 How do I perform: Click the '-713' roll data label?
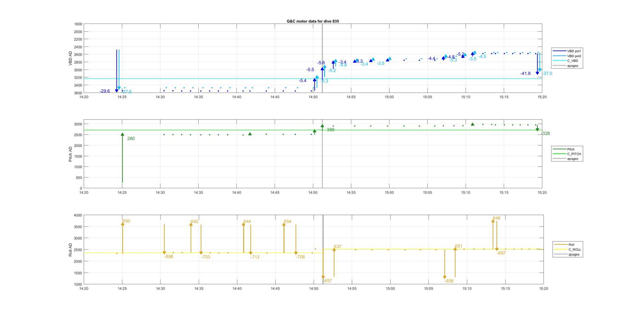point(255,257)
